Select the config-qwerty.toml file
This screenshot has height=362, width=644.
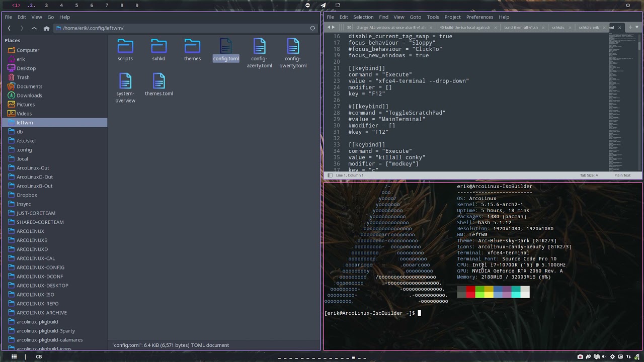pos(293,53)
